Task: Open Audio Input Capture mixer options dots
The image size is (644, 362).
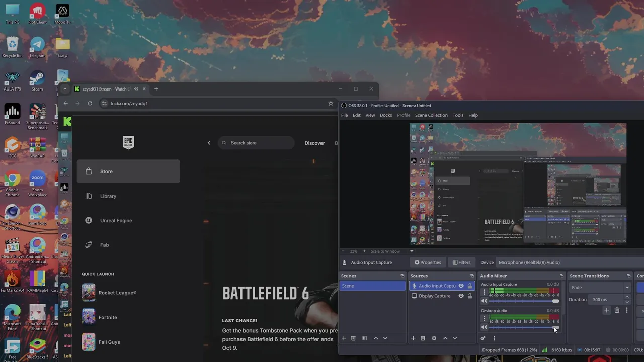Action: [485, 291]
